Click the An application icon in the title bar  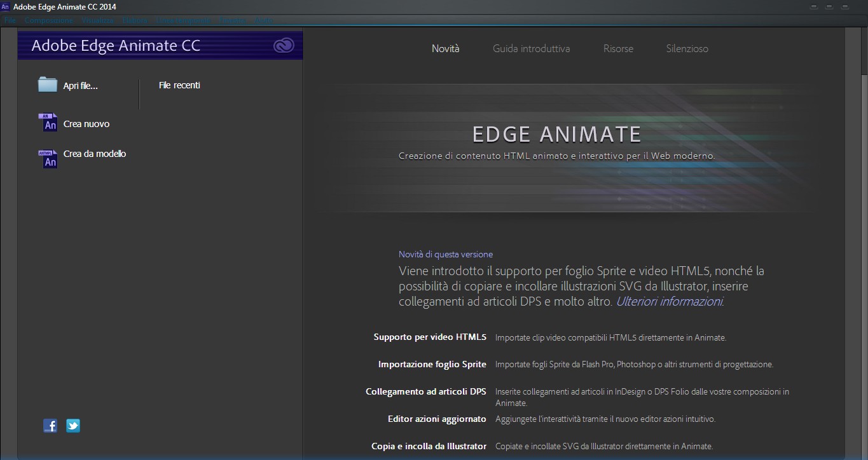point(6,6)
